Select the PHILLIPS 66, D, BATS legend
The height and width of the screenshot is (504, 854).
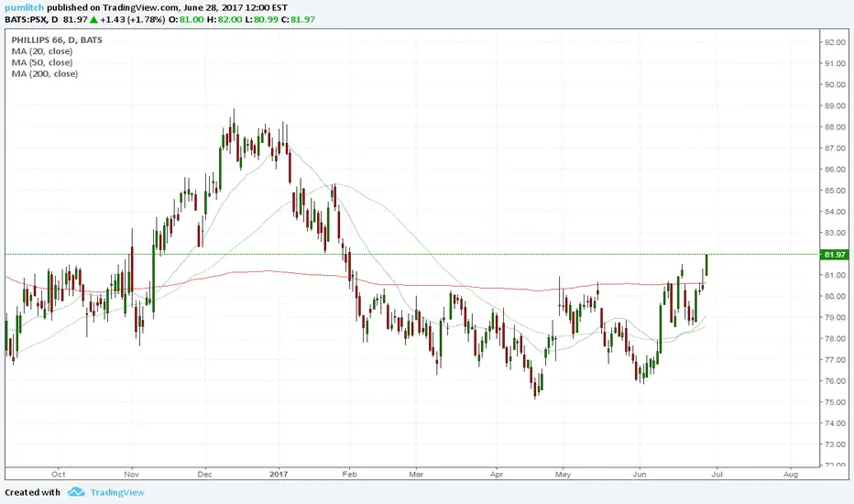57,39
